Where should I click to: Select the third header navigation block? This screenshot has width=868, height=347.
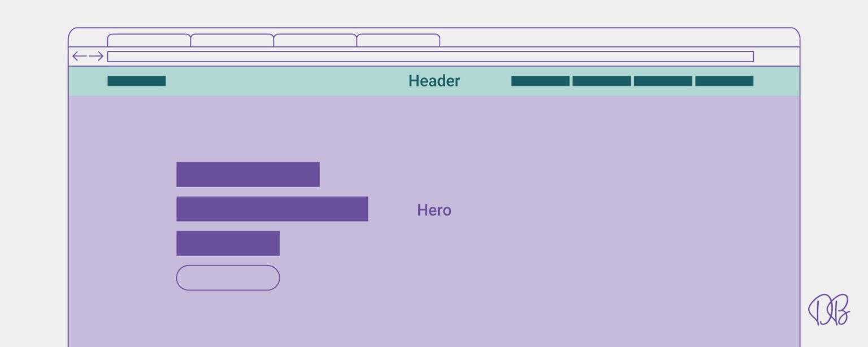click(663, 81)
